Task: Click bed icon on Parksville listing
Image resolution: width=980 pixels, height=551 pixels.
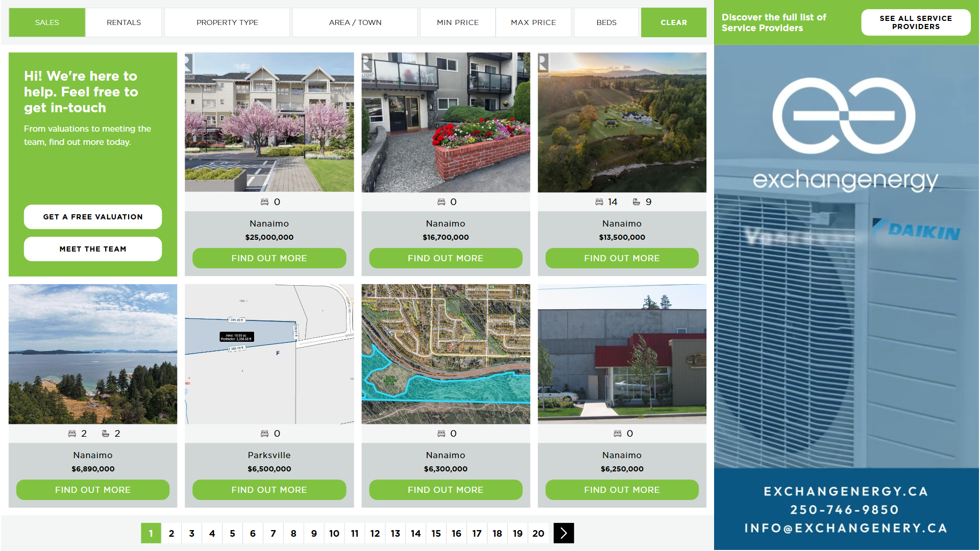Action: (x=264, y=434)
